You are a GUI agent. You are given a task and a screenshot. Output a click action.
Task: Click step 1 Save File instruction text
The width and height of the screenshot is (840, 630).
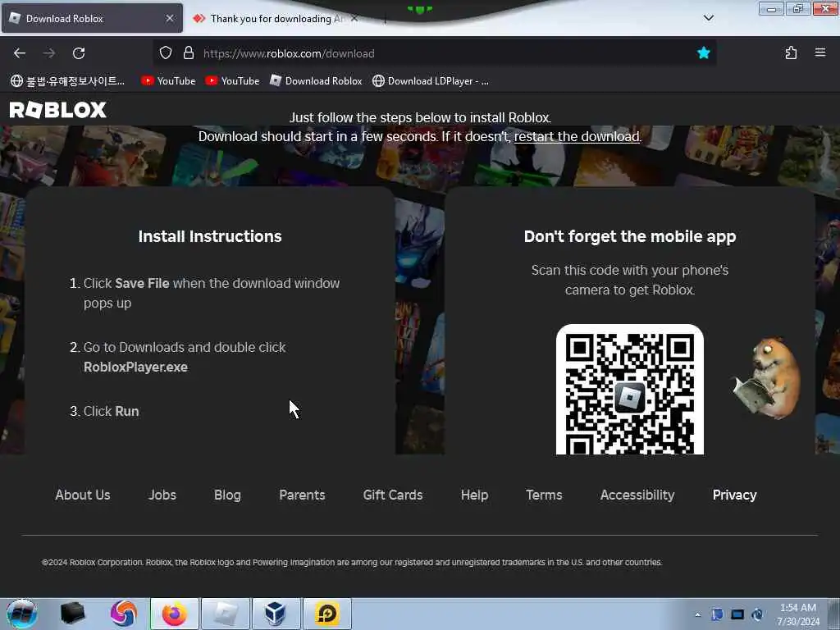(211, 293)
